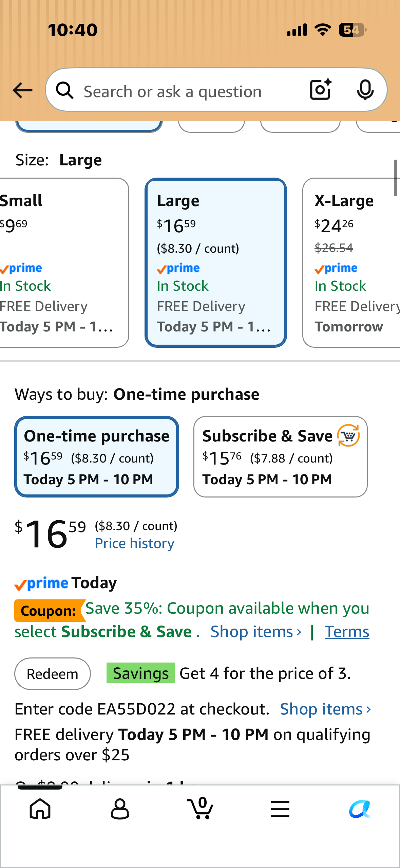This screenshot has width=400, height=868.
Task: Open the account profile icon
Action: (x=120, y=809)
